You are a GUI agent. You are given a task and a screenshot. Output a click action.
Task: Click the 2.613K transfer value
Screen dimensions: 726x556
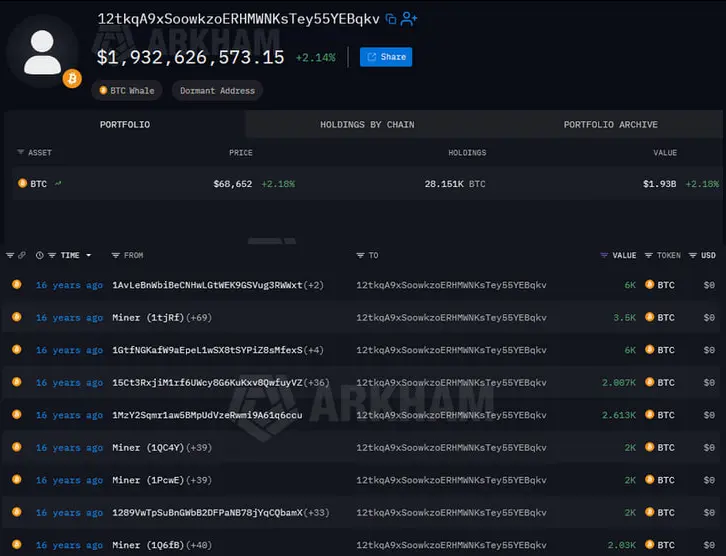(619, 415)
